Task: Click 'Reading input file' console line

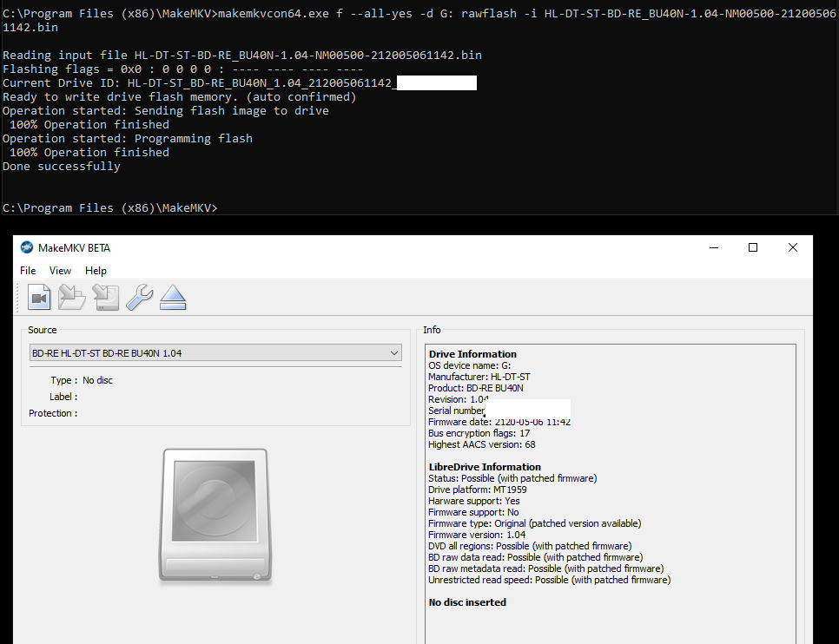Action: pyautogui.click(x=241, y=55)
